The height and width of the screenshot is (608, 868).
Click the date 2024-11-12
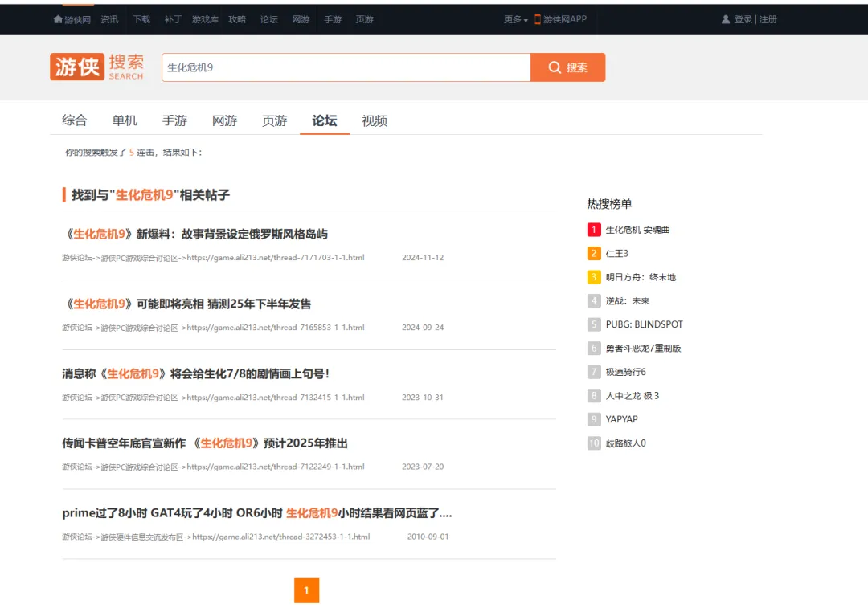423,258
